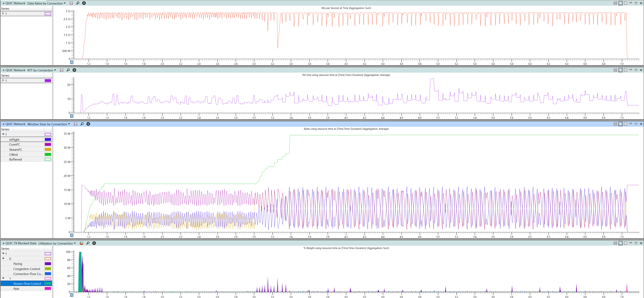The width and height of the screenshot is (644, 298).
Task: Expand series 1 in RTT panel
Action: click(3, 80)
